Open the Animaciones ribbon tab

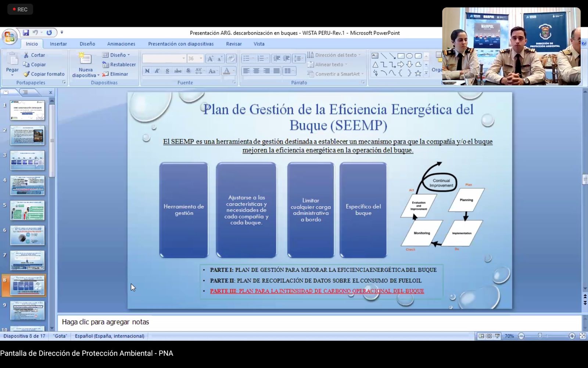click(121, 44)
